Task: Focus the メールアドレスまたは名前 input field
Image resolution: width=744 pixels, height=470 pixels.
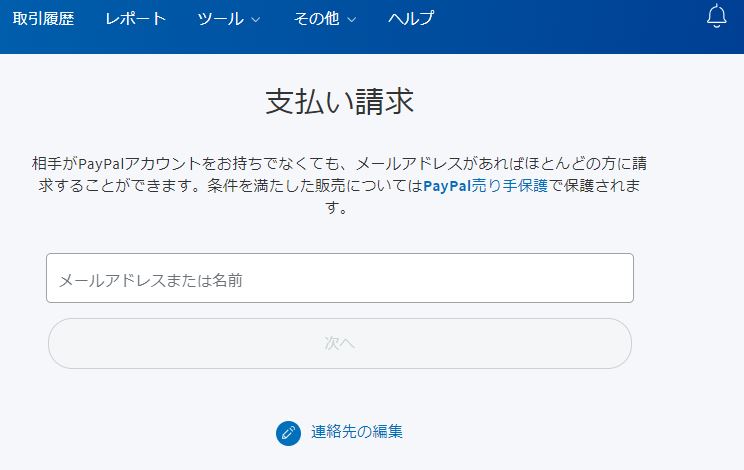Action: coord(340,278)
